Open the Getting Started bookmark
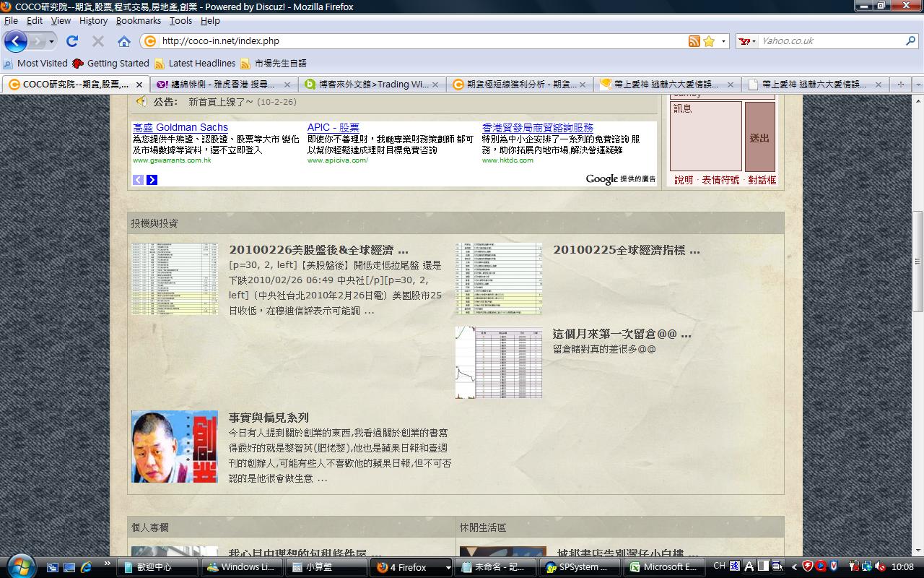 [110, 64]
